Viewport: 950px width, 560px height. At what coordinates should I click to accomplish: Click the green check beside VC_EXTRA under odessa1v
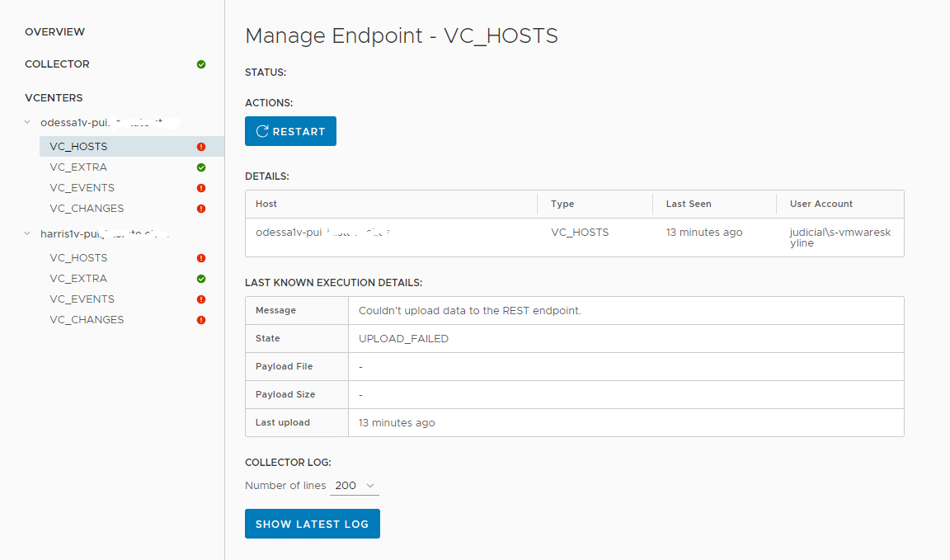click(200, 167)
